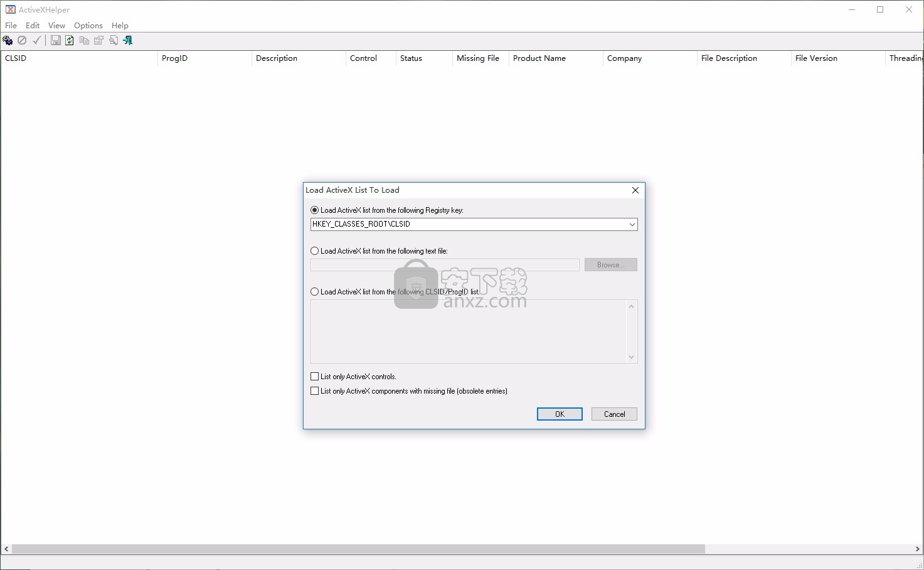Viewport: 924px width, 570px height.
Task: Click the Properties toolbar icon
Action: pos(98,41)
